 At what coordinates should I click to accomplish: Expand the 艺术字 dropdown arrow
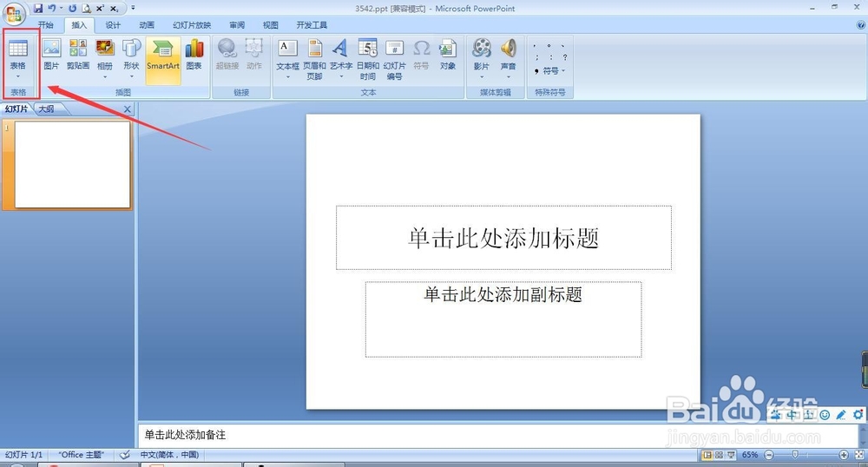click(x=341, y=76)
